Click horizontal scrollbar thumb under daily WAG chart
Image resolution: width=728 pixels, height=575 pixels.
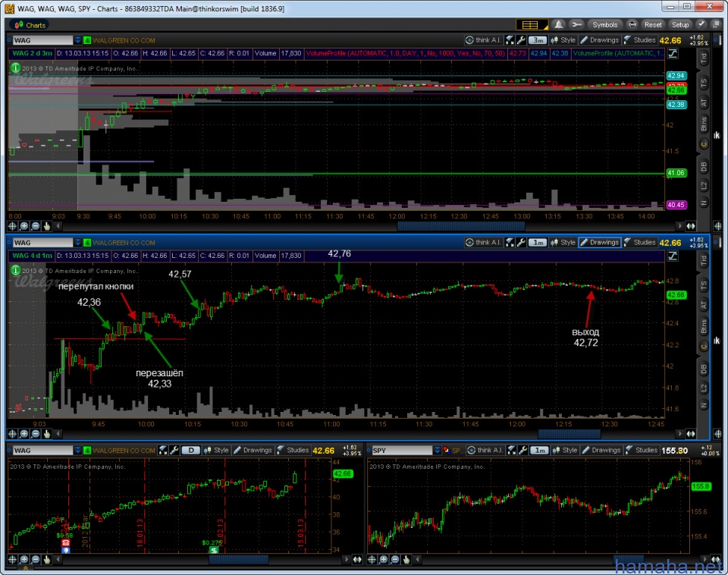point(239,560)
